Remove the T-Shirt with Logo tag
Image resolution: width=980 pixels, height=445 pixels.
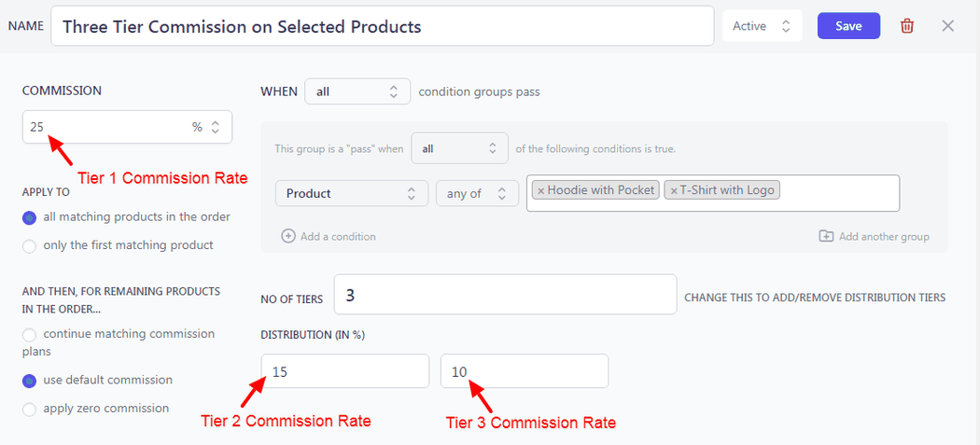(674, 190)
